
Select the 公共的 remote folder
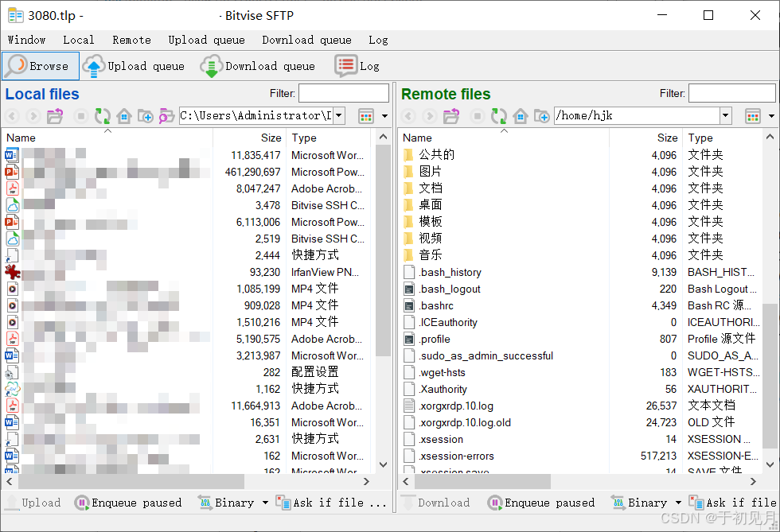tap(436, 154)
